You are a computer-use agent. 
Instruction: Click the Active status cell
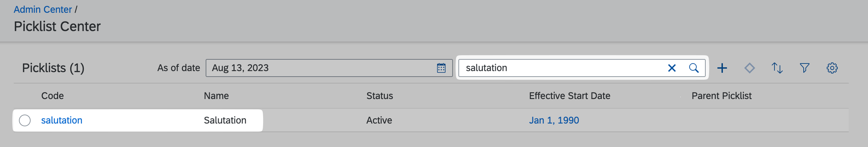pyautogui.click(x=379, y=120)
